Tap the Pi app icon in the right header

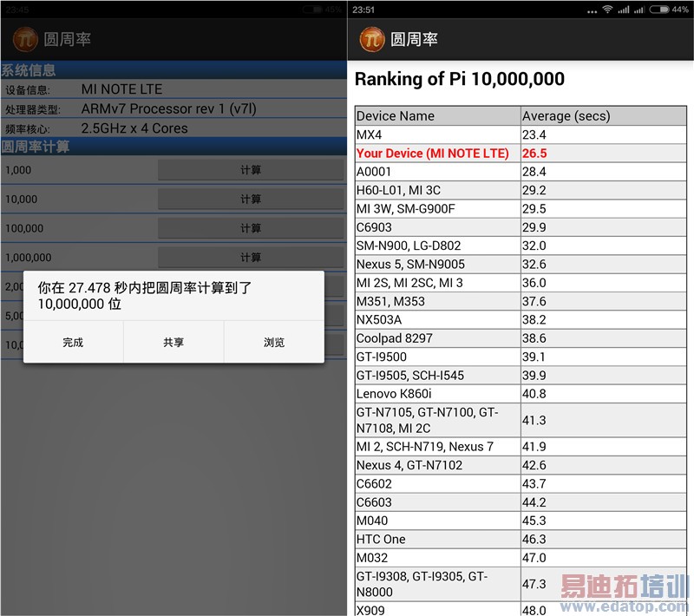pos(372,39)
